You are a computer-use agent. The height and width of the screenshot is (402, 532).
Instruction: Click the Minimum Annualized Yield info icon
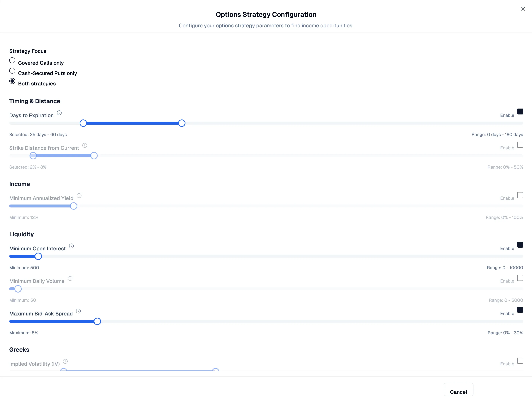point(79,195)
